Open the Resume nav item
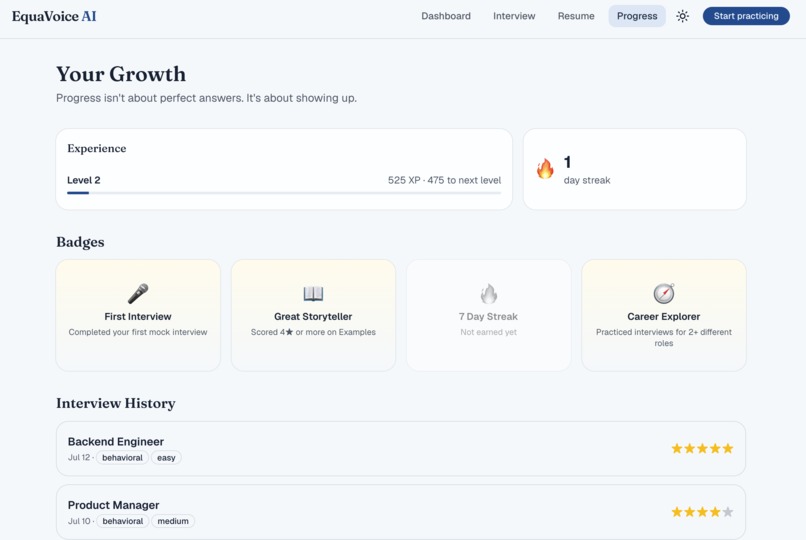This screenshot has height=540, width=806. coord(576,16)
